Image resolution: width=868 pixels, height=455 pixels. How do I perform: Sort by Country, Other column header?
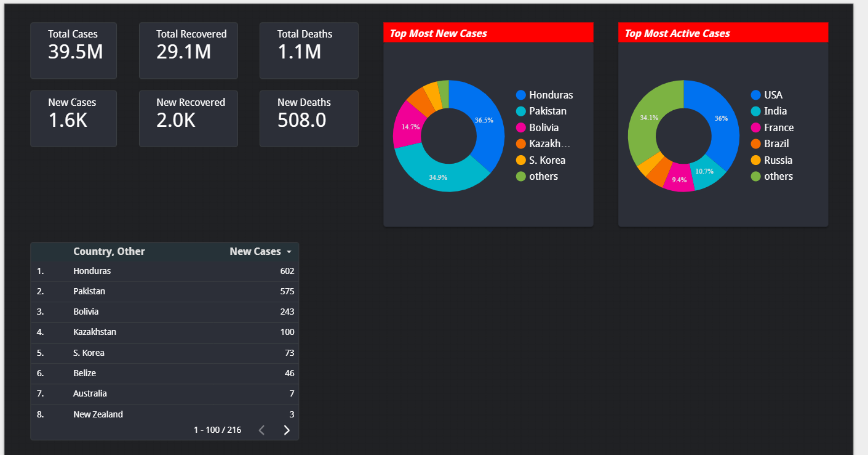tap(109, 251)
